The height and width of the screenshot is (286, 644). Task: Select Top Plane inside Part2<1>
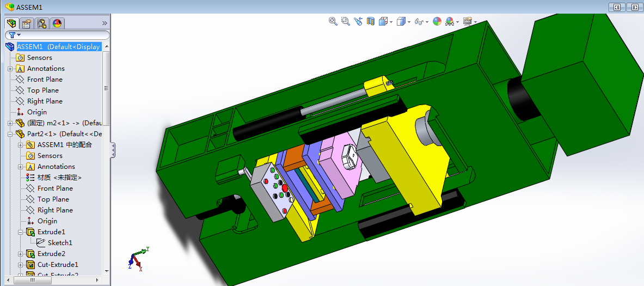53,199
